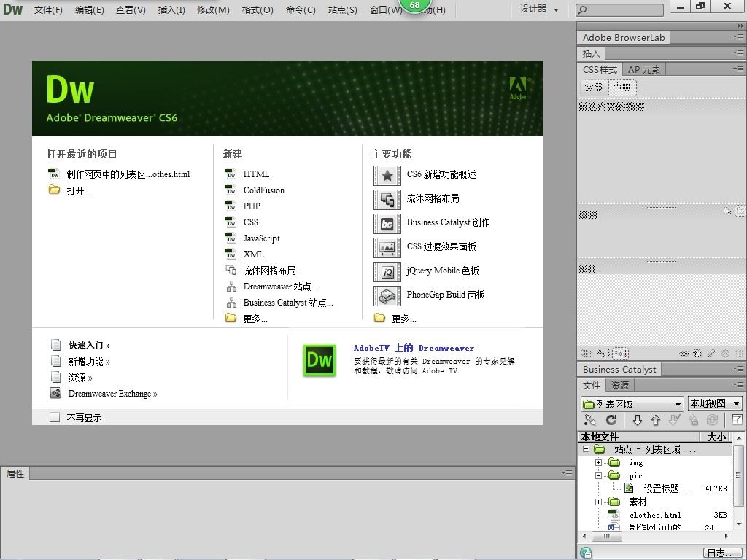This screenshot has height=560, width=747.
Task: Click the show category view icon in CSS panel
Action: click(x=587, y=354)
